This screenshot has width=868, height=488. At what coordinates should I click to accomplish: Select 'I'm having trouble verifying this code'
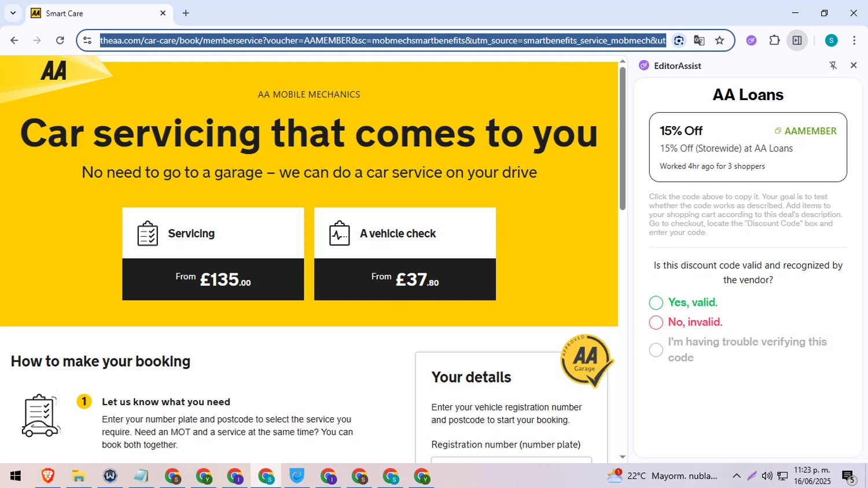click(x=656, y=350)
